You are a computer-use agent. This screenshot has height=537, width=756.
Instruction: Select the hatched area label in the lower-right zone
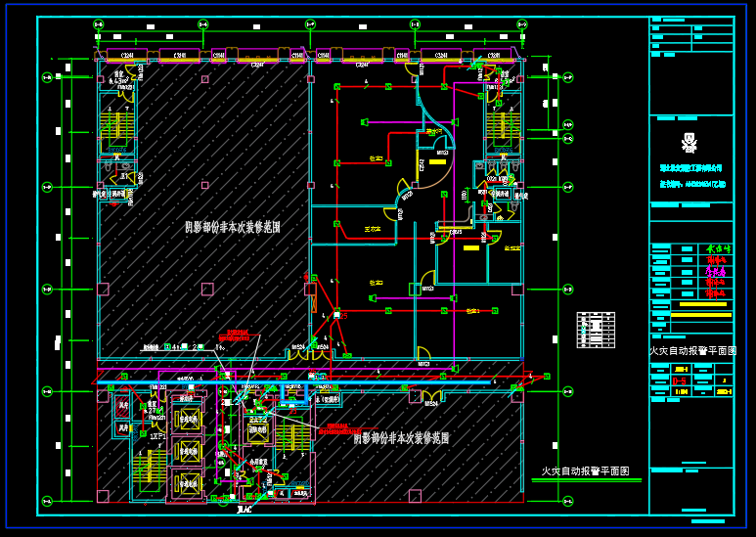click(x=401, y=438)
